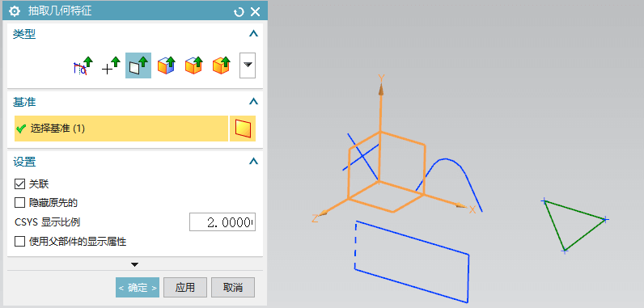Image resolution: width=644 pixels, height=308 pixels.
Task: Uncheck the 关联 checkbox
Action: click(x=19, y=184)
